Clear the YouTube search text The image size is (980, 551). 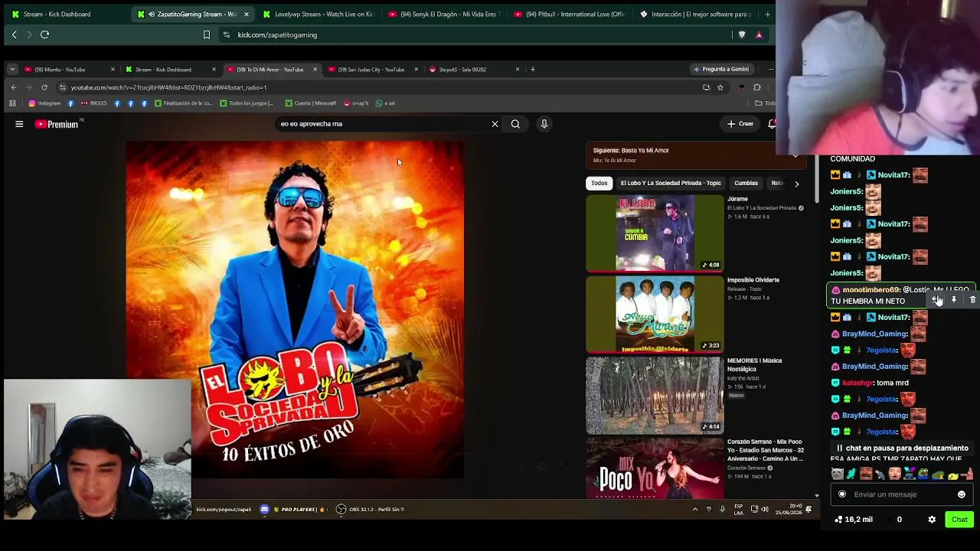tap(495, 124)
